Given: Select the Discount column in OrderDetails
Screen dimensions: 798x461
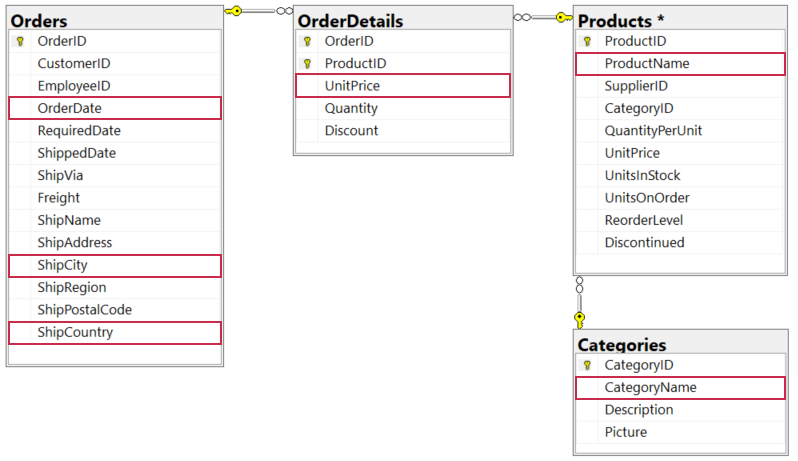Looking at the screenshot, I should pos(403,131).
